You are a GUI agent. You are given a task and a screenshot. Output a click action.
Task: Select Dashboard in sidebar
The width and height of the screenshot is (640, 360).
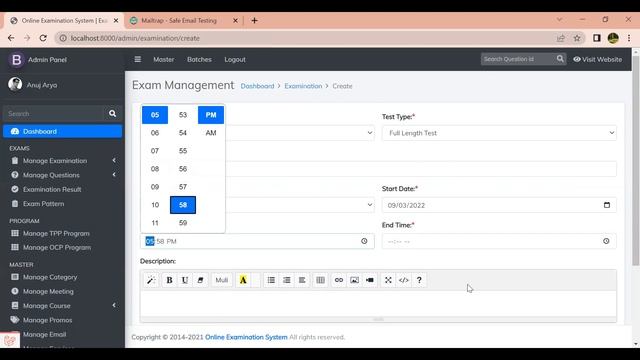[62, 131]
